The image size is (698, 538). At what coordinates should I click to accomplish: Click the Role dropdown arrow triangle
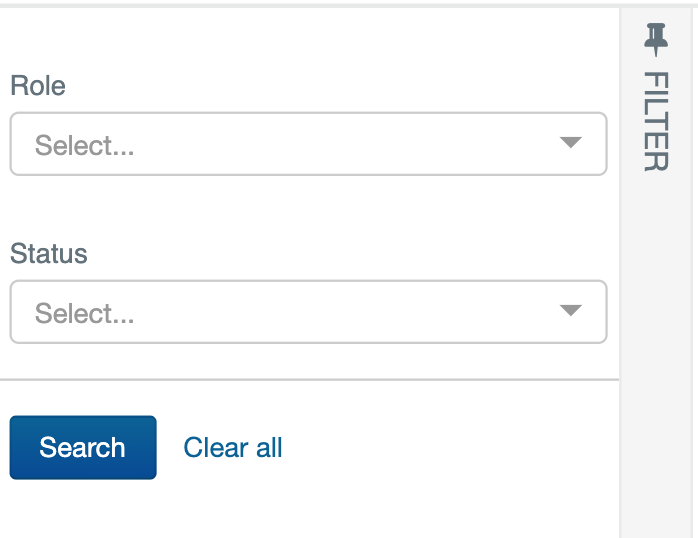(571, 142)
